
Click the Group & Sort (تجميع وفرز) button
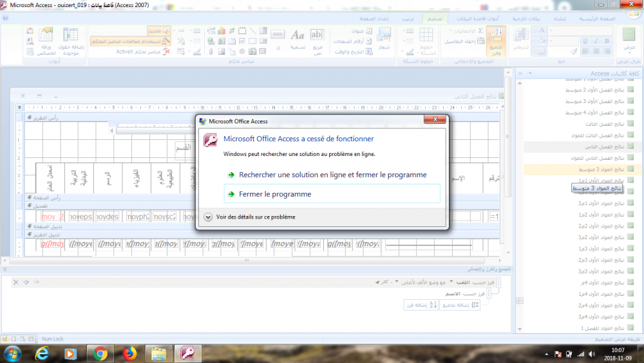click(496, 41)
